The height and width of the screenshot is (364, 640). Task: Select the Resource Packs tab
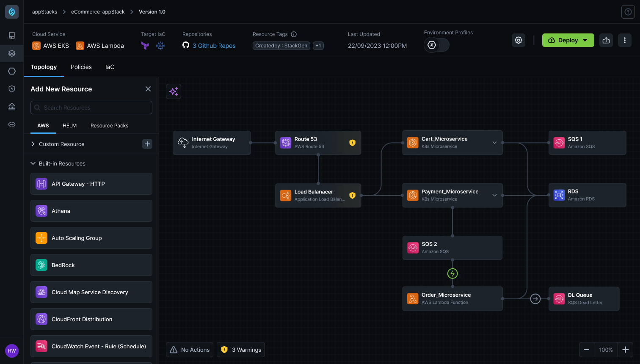tap(109, 126)
